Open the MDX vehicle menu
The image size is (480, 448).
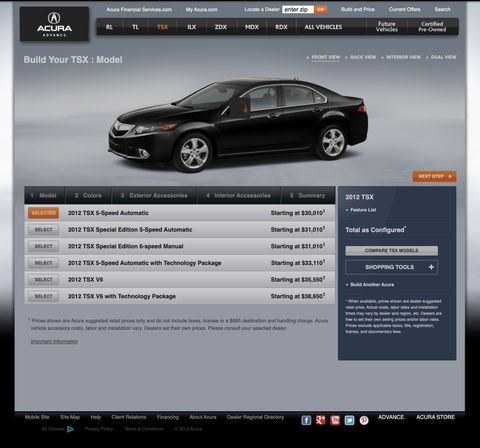[x=252, y=27]
